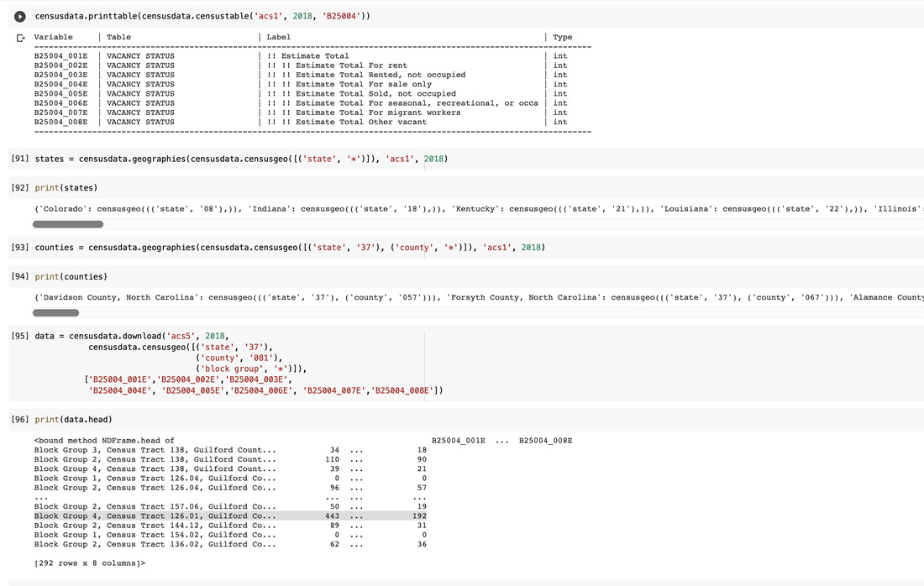Screen dimensions: 924x586
Task: Select cell 95 censusdata.download code
Action: click(x=465, y=364)
